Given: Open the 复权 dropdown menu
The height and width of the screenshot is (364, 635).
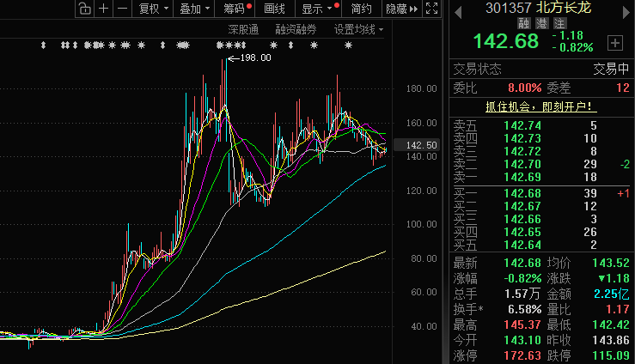Looking at the screenshot, I should pos(153,9).
